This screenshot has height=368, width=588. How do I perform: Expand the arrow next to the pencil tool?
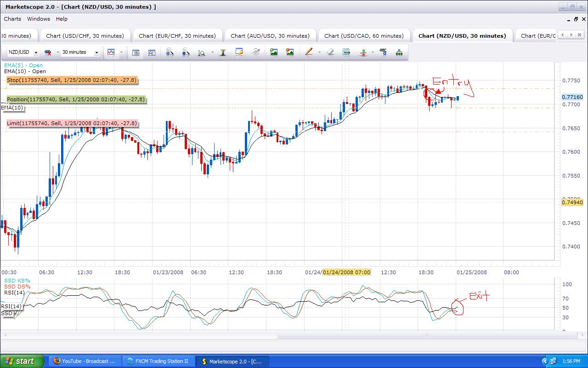coord(319,52)
